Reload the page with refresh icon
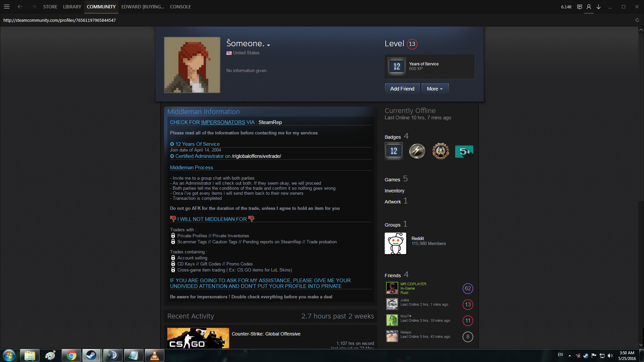 click(x=637, y=20)
